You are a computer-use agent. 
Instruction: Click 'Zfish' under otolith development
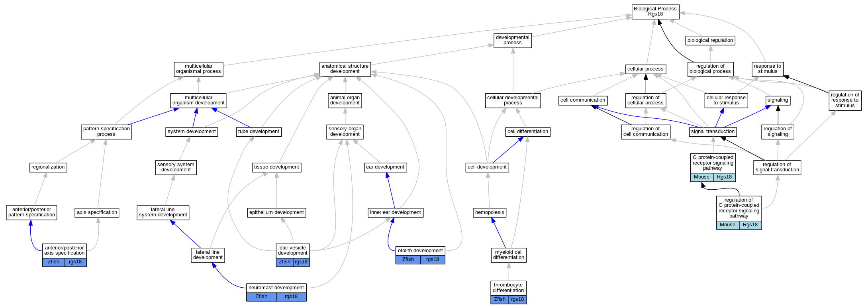(408, 260)
